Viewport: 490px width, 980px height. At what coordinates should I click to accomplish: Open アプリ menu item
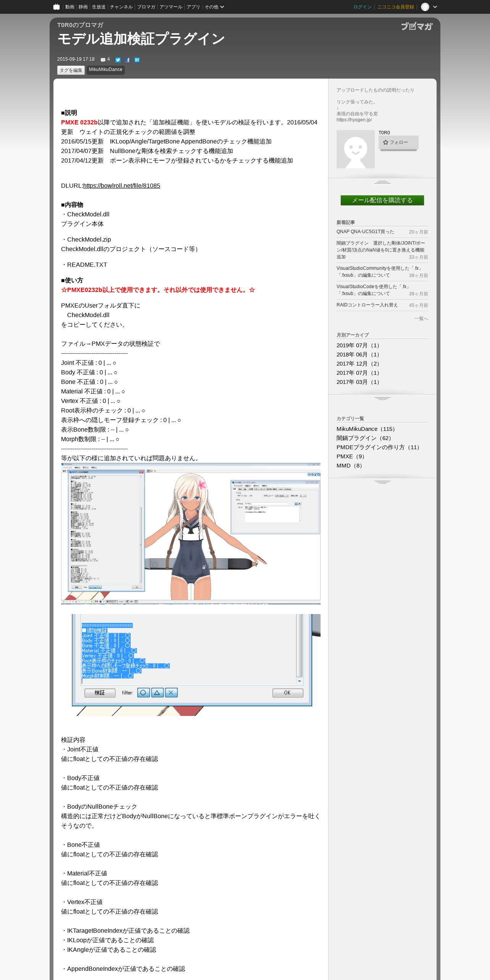coord(193,7)
